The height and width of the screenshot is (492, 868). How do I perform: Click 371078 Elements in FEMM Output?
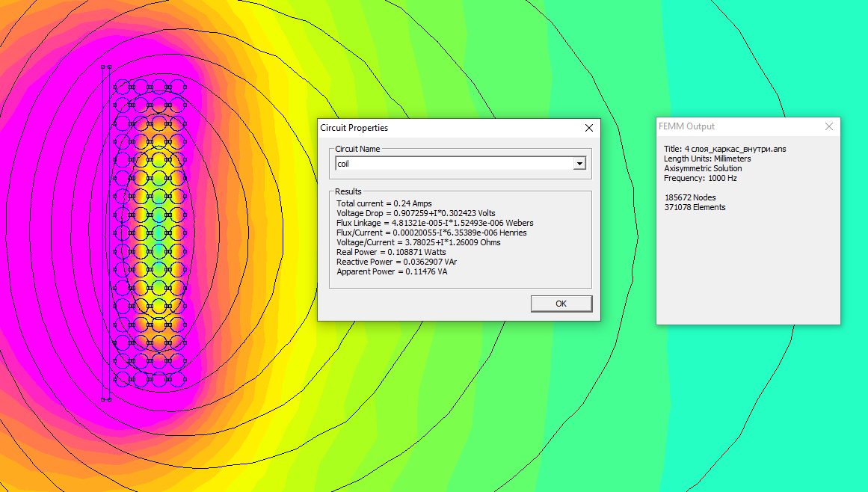coord(695,207)
